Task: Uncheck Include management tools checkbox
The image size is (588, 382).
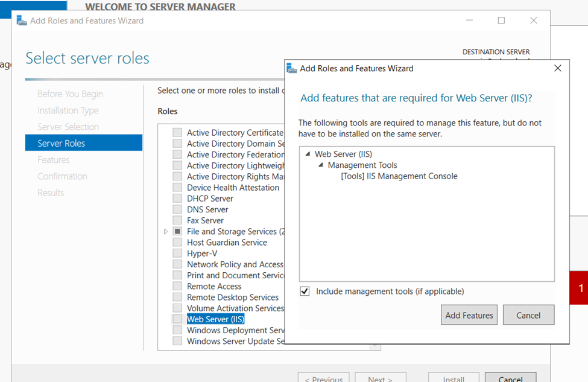Action: (305, 291)
